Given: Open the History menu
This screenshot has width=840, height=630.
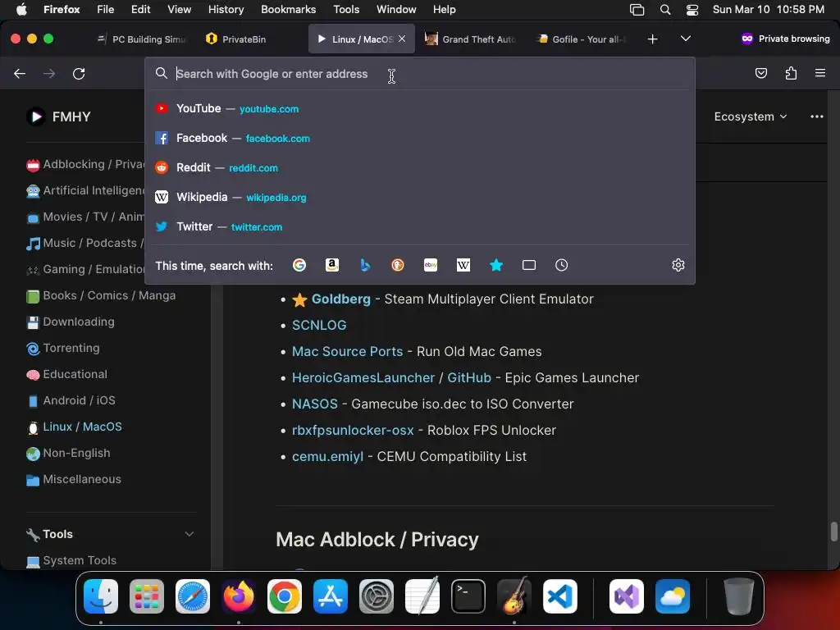Looking at the screenshot, I should (x=226, y=10).
